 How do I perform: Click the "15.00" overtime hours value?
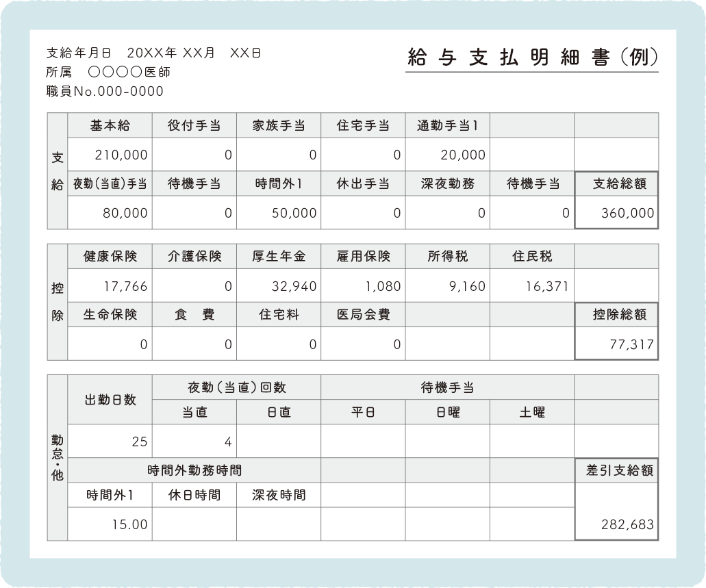tap(129, 524)
